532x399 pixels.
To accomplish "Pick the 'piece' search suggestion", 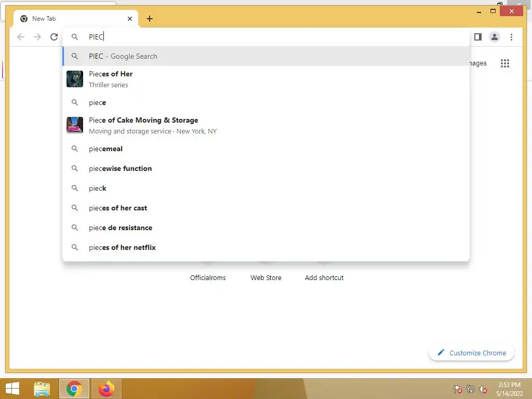I will tap(266, 102).
